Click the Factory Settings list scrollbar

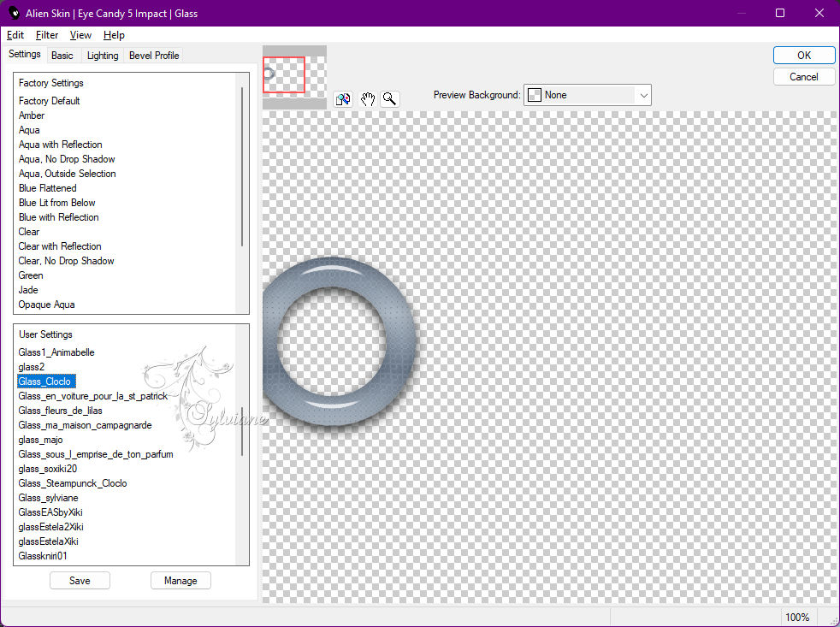[x=242, y=166]
